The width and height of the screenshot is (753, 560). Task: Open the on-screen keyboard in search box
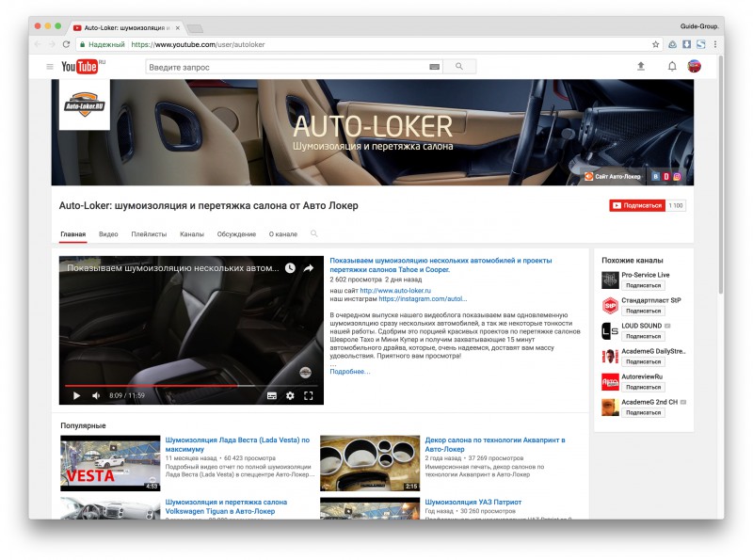tap(434, 67)
